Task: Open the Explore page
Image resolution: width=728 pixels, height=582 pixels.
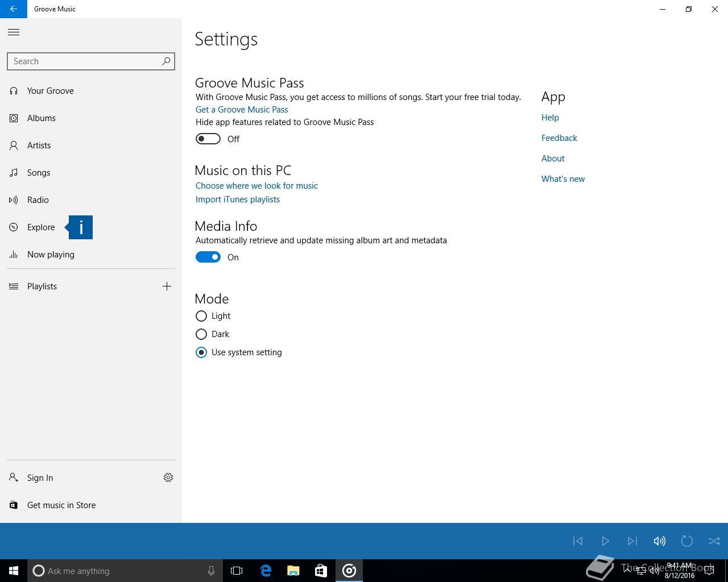Action: 91,227
